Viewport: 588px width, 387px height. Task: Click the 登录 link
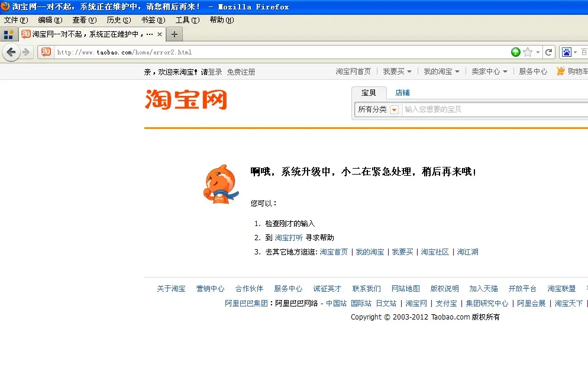215,72
